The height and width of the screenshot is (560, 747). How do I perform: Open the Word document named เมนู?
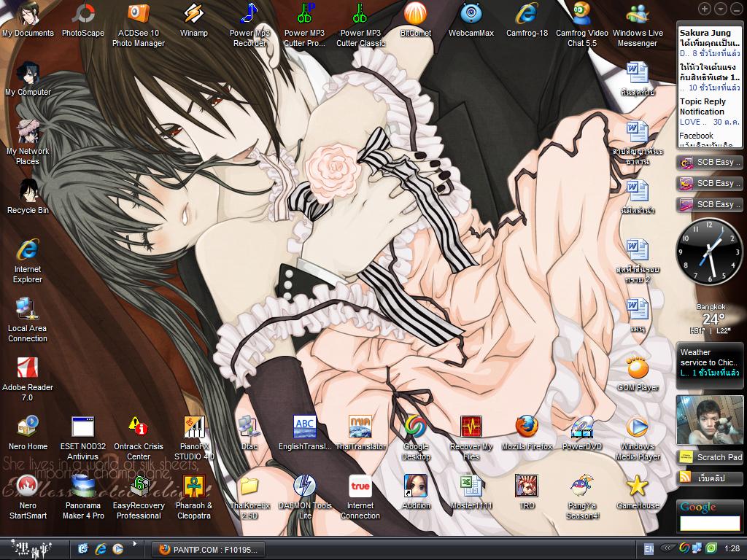tap(638, 315)
